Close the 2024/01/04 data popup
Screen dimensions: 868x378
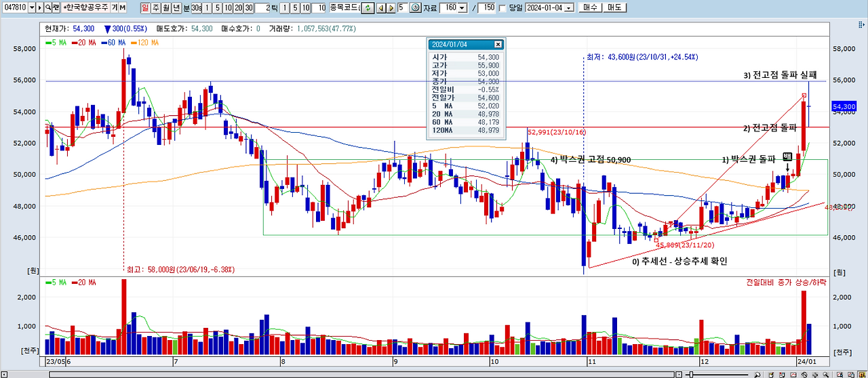(498, 44)
